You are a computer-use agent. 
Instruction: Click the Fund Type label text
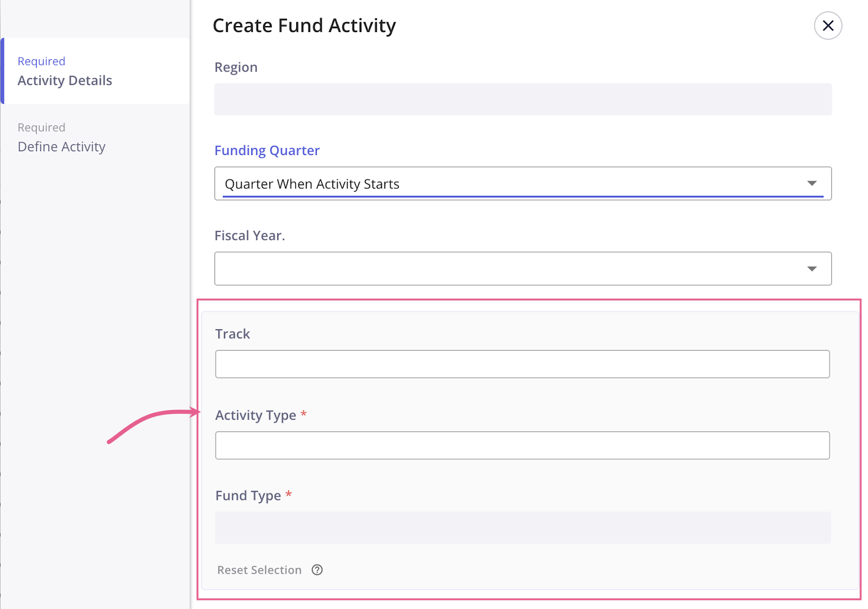click(x=248, y=496)
